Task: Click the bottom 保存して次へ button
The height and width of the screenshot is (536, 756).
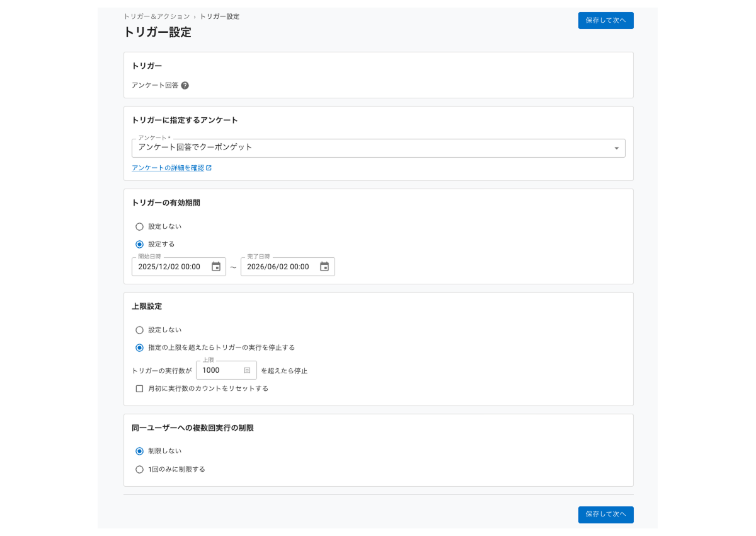Action: tap(605, 515)
